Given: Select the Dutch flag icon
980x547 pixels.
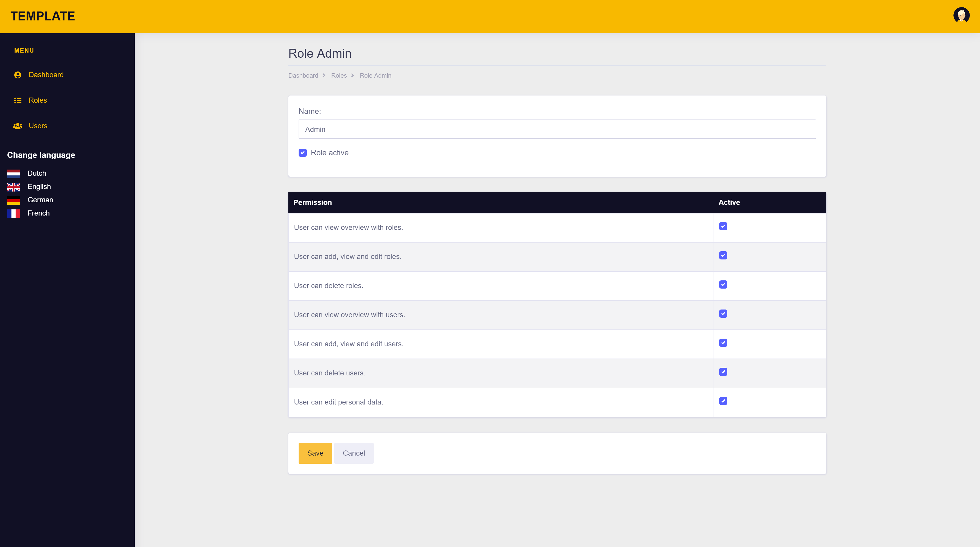Looking at the screenshot, I should [13, 174].
